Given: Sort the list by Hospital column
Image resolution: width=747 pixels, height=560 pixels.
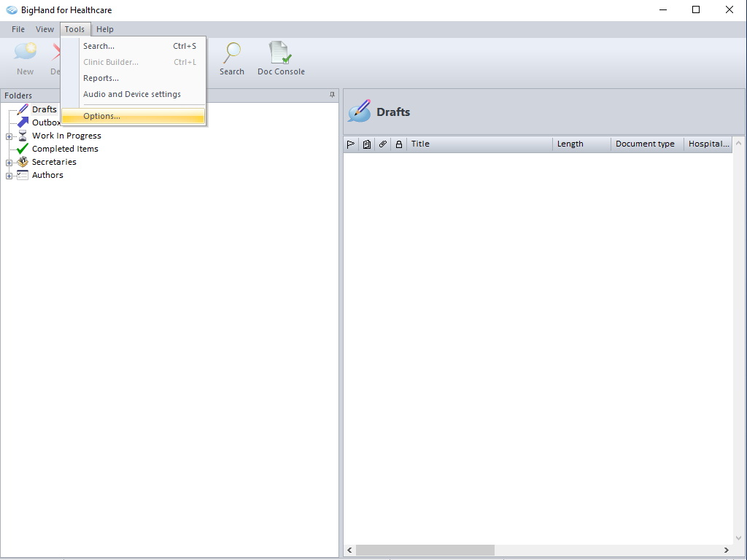Looking at the screenshot, I should (x=708, y=144).
